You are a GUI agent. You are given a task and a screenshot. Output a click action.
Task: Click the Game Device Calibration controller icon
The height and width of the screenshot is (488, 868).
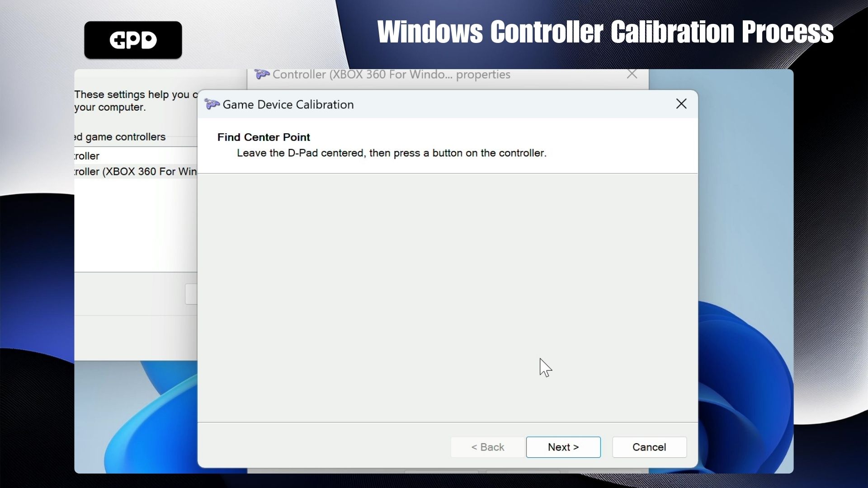tap(212, 104)
